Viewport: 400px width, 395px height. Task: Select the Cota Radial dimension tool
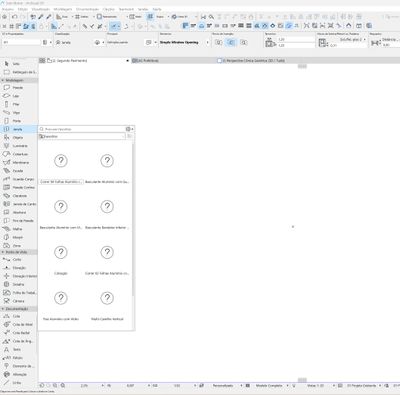click(18, 333)
